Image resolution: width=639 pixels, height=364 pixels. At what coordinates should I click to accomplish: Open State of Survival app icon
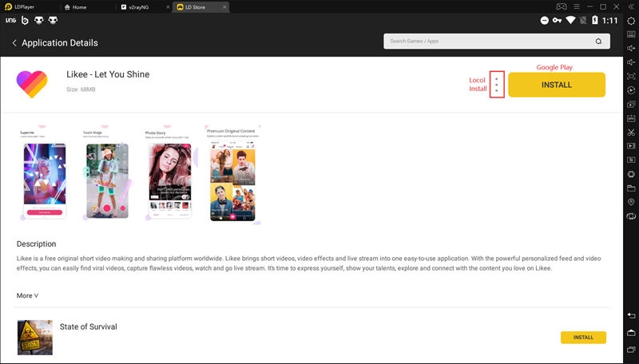point(35,337)
